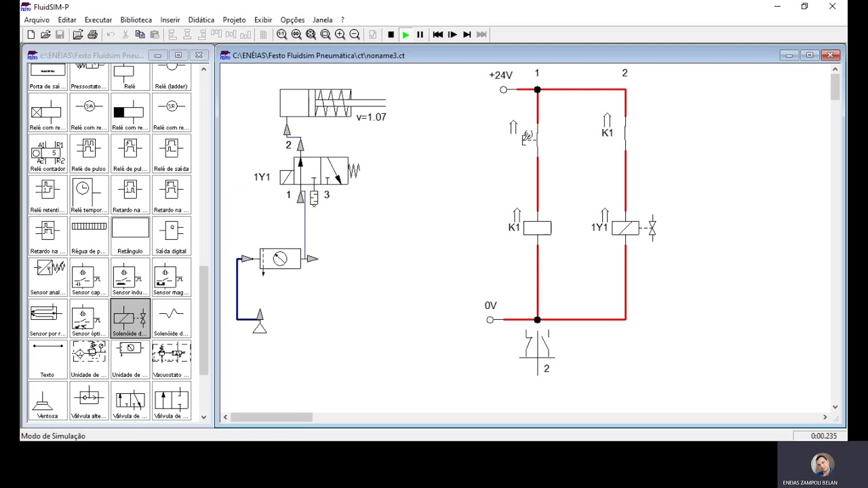
Task: Open the Didática menu
Action: pos(201,20)
